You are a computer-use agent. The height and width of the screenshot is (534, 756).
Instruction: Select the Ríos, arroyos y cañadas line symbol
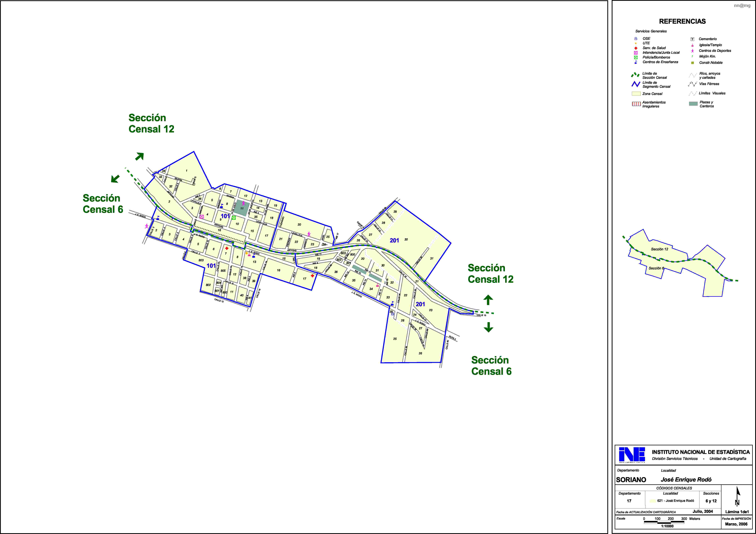coord(692,75)
